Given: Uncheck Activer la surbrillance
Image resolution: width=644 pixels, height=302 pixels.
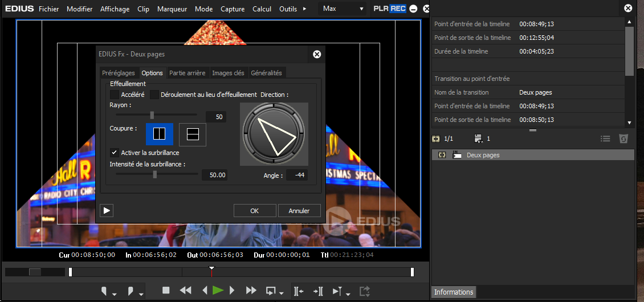Looking at the screenshot, I should [115, 153].
